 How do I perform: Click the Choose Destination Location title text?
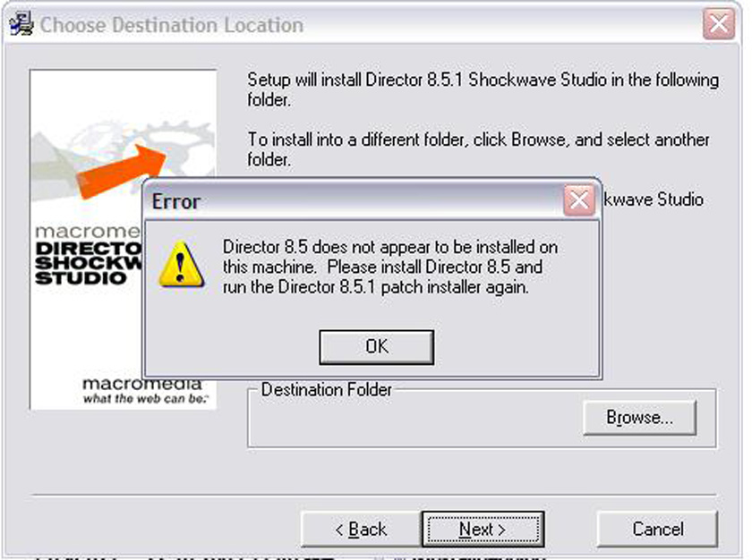(172, 25)
